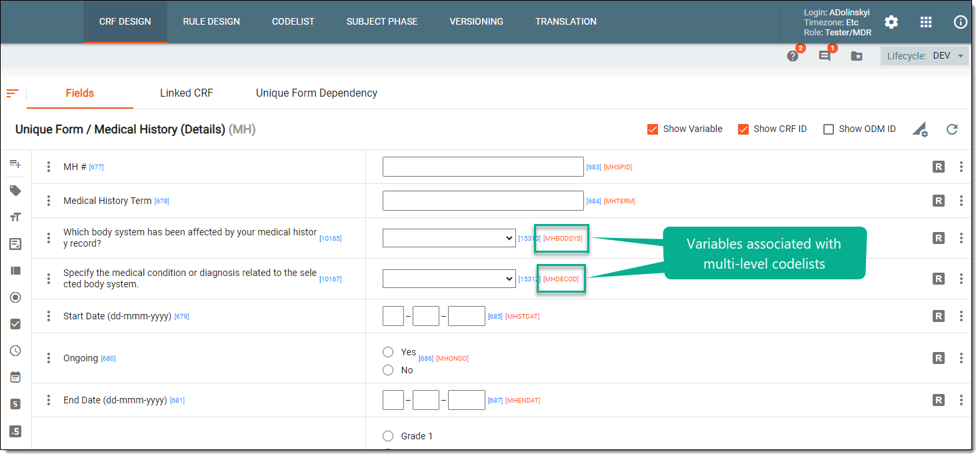Viewport: 980px width, 458px height.
Task: Click R rule icon for body system row
Action: pos(939,238)
